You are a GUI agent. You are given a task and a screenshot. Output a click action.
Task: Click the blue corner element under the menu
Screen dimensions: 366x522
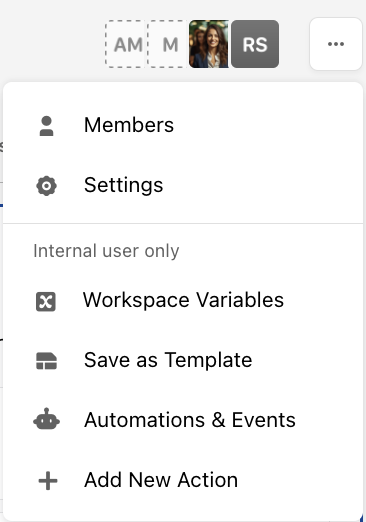click(362, 518)
